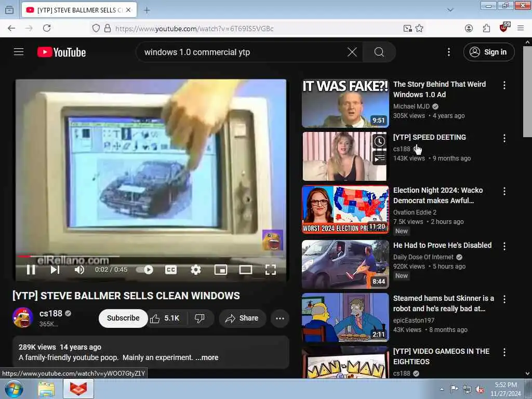Enter full screen mode
Screen dimensions: 532x399
coord(270,270)
